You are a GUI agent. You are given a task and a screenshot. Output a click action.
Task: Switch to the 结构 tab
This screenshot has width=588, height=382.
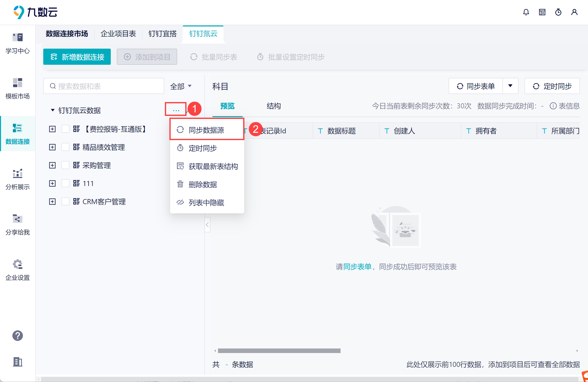click(274, 106)
